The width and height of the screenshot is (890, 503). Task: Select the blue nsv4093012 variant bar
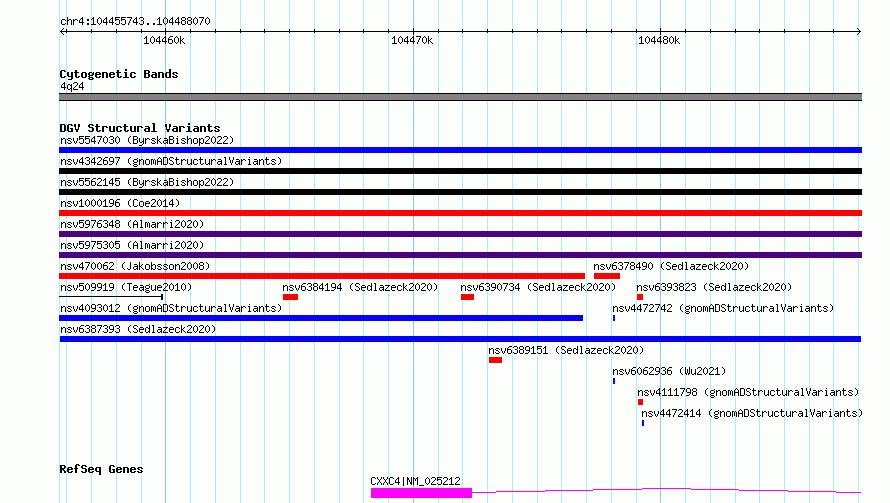coord(321,318)
